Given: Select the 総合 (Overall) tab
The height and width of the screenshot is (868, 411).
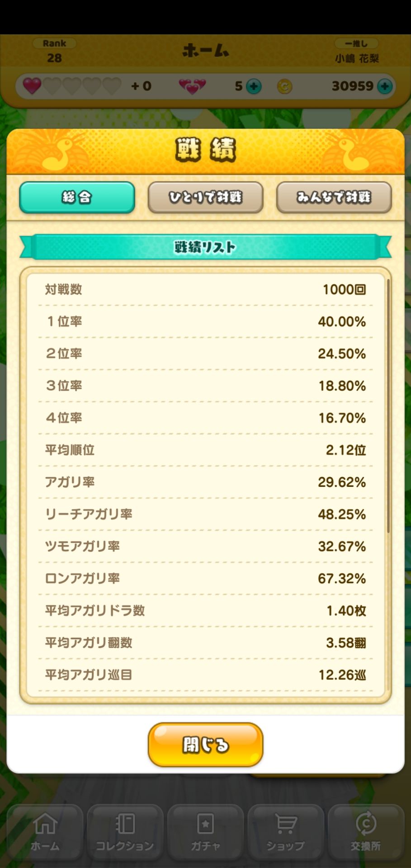Looking at the screenshot, I should 77,197.
